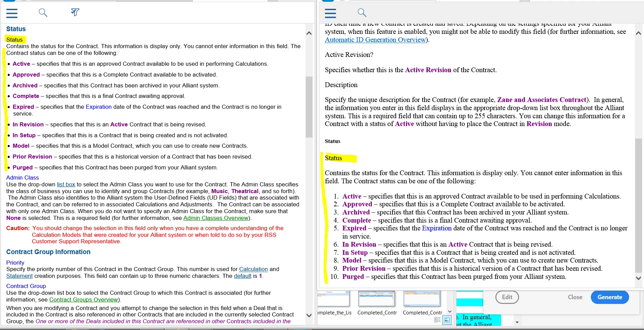Click the Edit button
The image size is (644, 330).
[507, 297]
